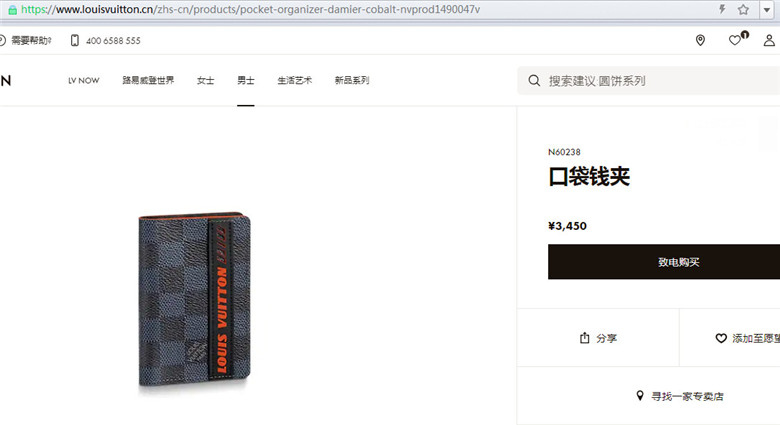Click the phone icon beside 400 6588 555
This screenshot has height=425, width=780.
point(75,40)
